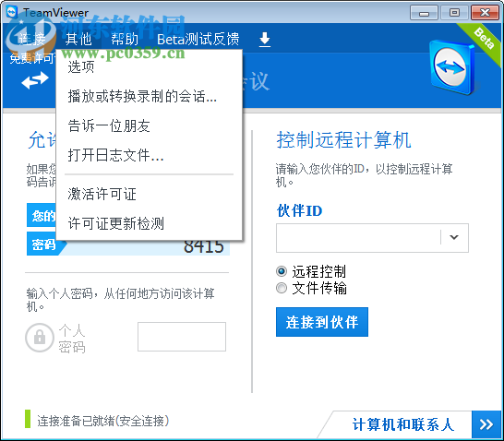Open 计算机和联系人 panel
The image size is (504, 441).
403,424
